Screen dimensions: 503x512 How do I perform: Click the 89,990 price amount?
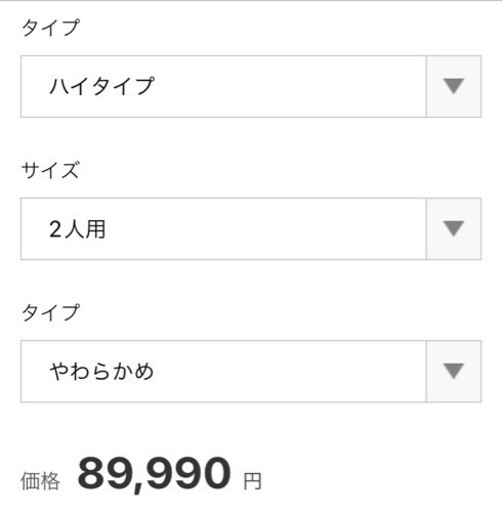(154, 473)
